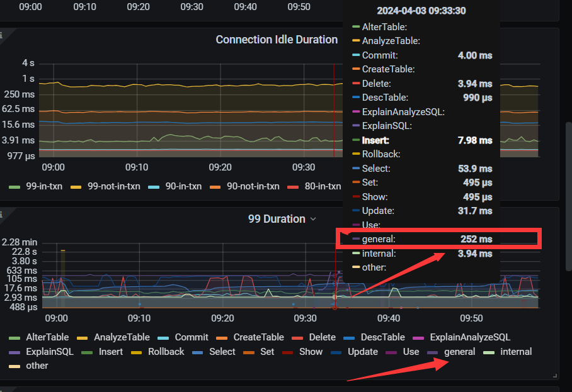Image resolution: width=572 pixels, height=392 pixels.
Task: Open the Connection Idle Duration panel title menu
Action: (277, 40)
